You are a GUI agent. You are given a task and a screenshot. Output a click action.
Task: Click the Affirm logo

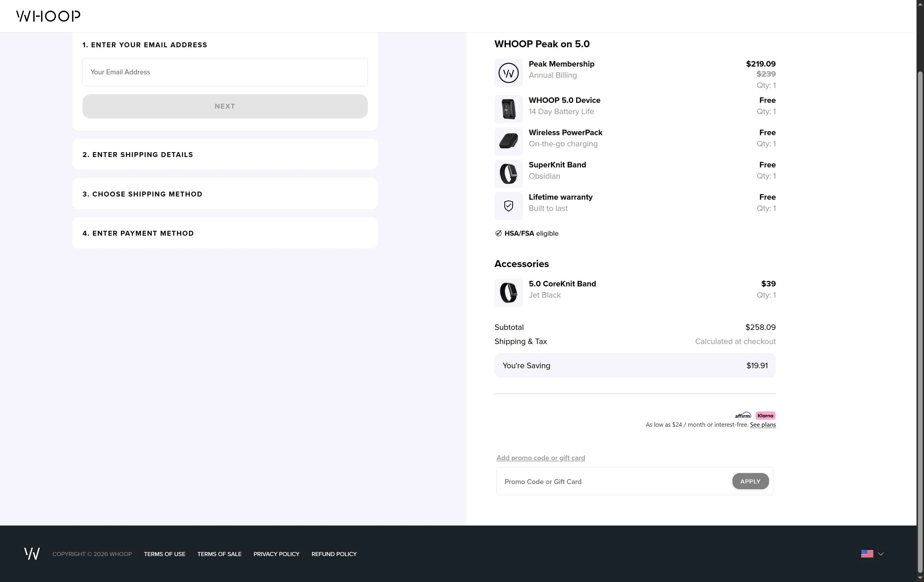pyautogui.click(x=743, y=415)
